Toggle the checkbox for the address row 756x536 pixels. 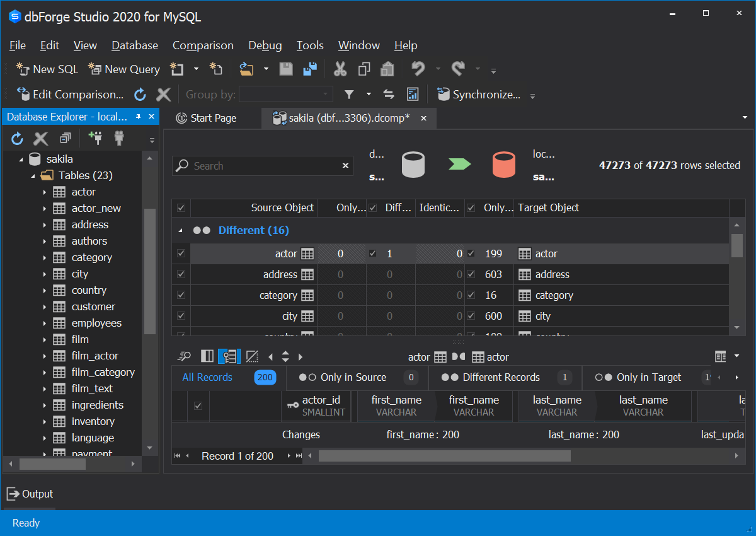(x=181, y=274)
